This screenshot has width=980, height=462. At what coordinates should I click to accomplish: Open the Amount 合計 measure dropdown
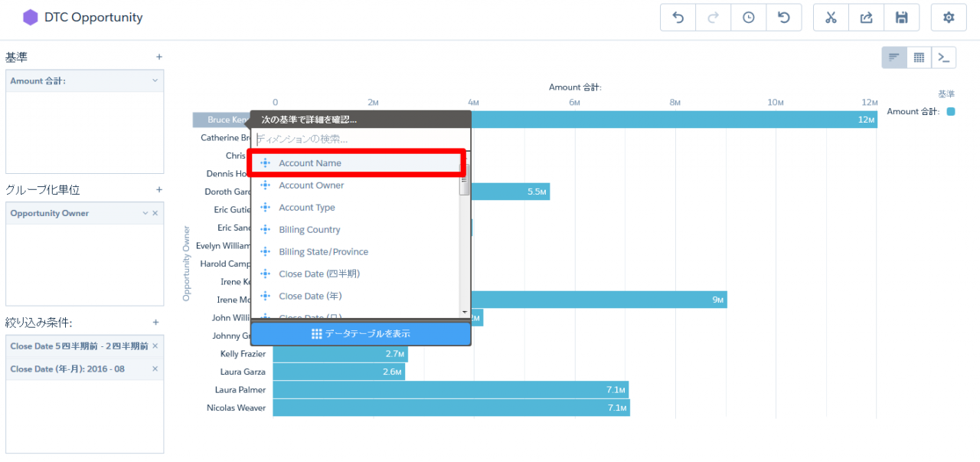tap(155, 80)
